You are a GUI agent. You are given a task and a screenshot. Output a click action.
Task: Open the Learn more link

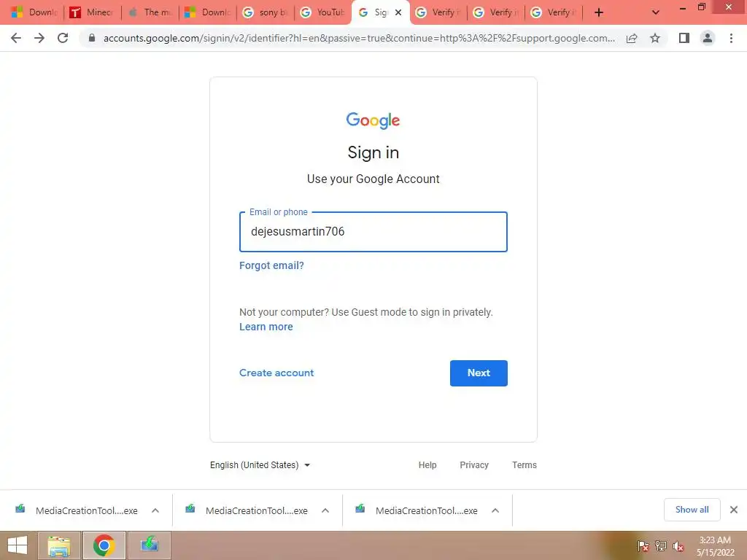(x=266, y=327)
